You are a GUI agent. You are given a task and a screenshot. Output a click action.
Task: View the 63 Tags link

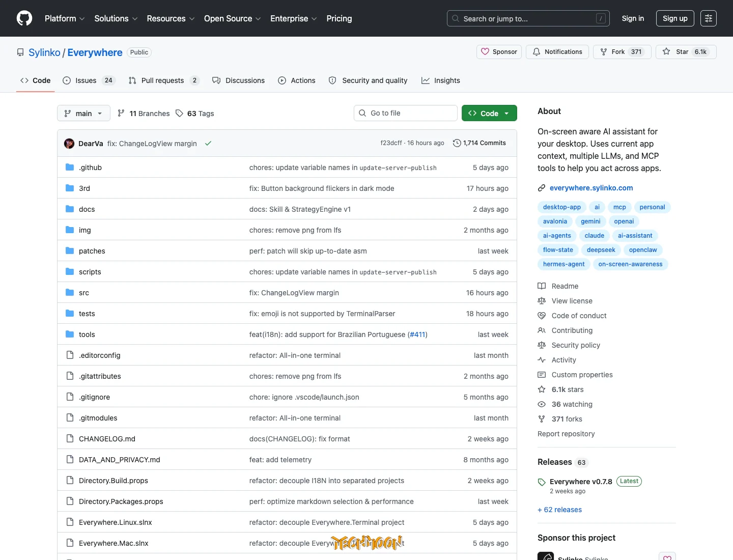pyautogui.click(x=195, y=114)
